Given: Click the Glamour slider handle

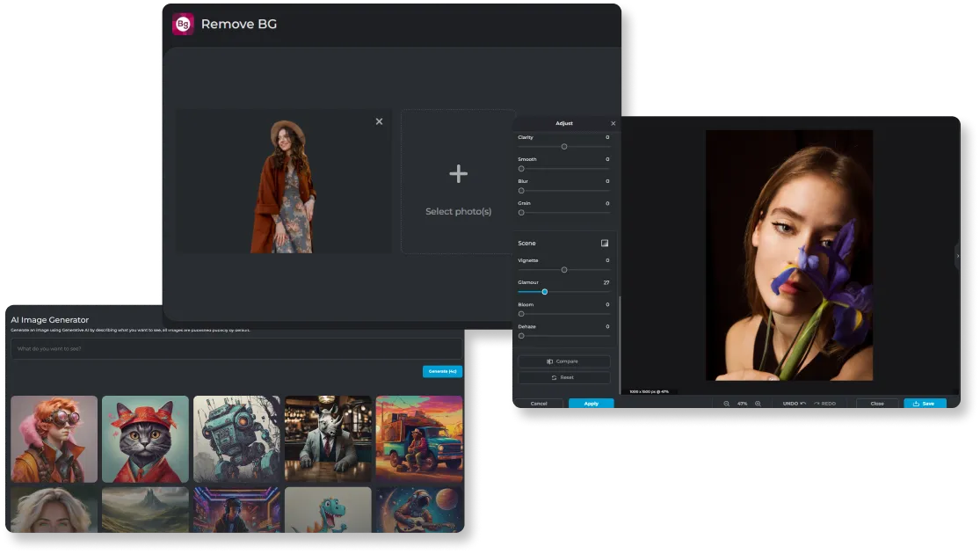Looking at the screenshot, I should (x=544, y=292).
